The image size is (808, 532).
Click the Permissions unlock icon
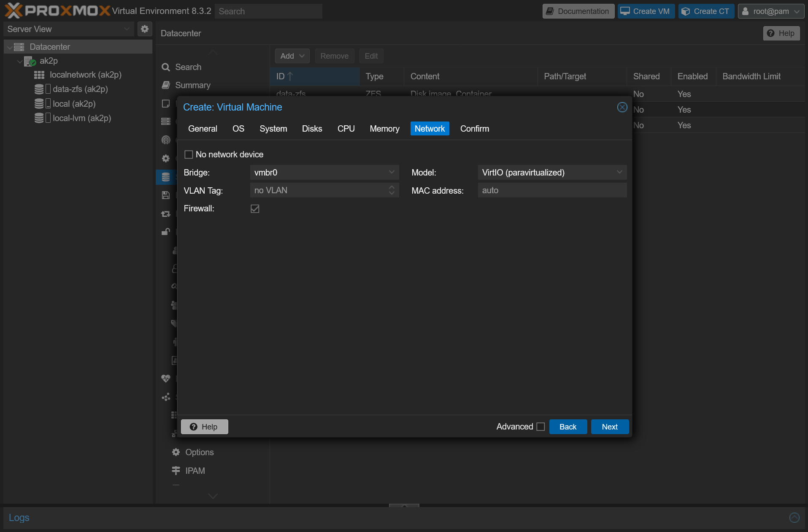(x=166, y=232)
